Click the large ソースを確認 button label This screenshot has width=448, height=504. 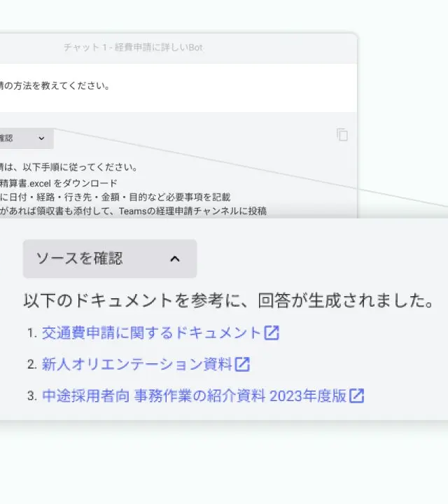[79, 259]
